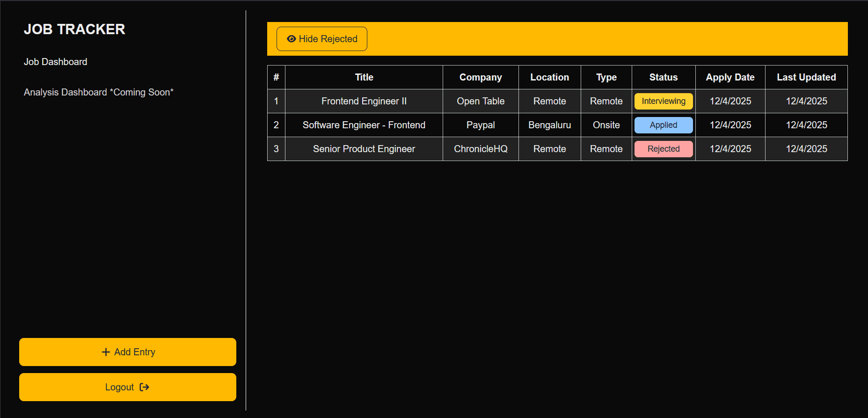Click row number 2 cell
The height and width of the screenshot is (418, 868).
276,125
